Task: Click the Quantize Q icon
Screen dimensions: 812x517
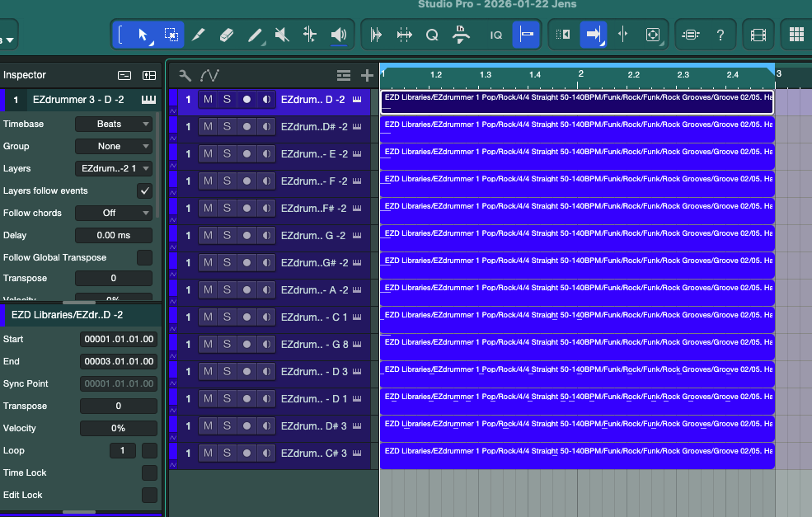Action: coord(432,35)
